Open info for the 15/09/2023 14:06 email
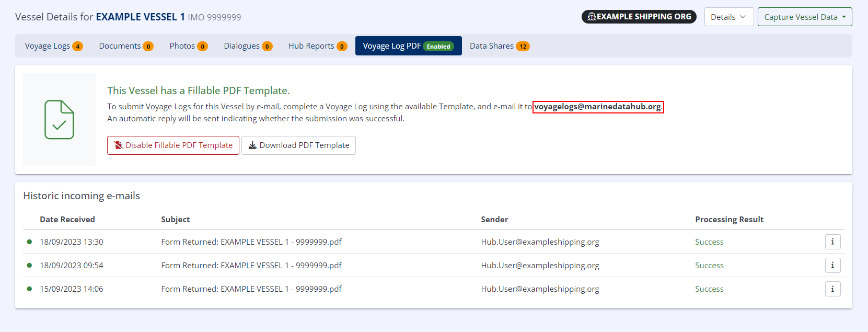 coord(832,289)
